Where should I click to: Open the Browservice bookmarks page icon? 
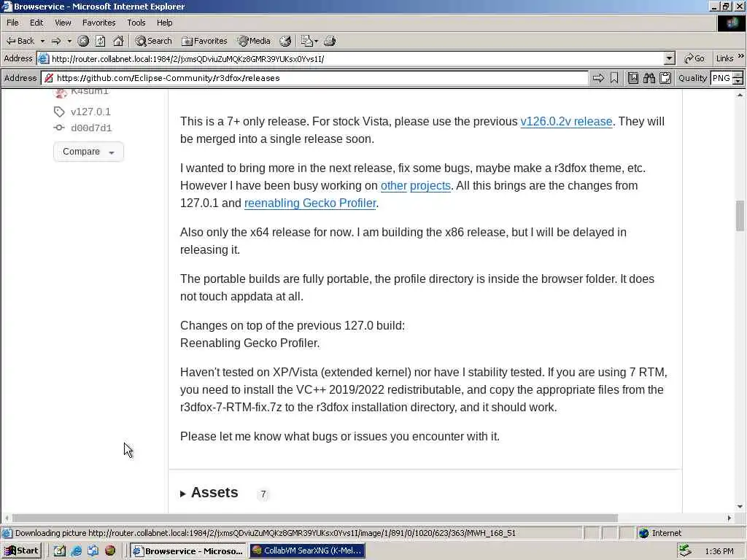(633, 78)
